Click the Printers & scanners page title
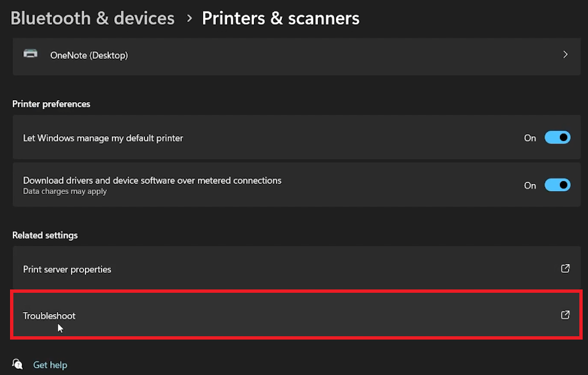 (281, 18)
